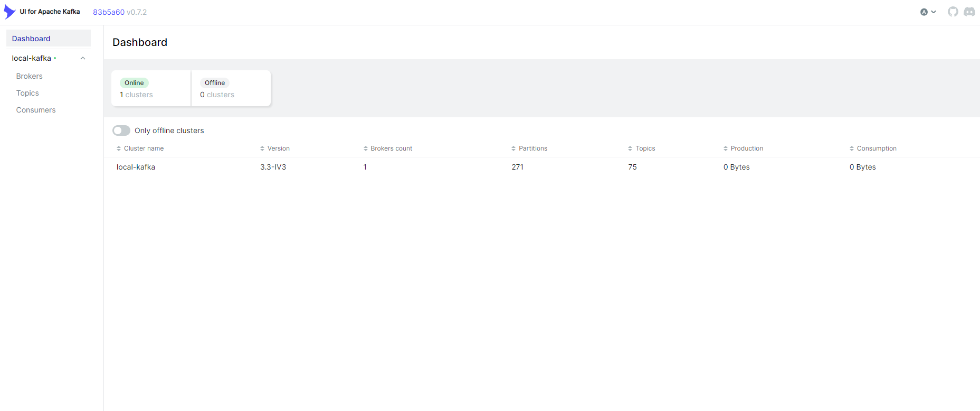This screenshot has height=411, width=980.
Task: Sort table by Consumption column
Action: [x=876, y=148]
